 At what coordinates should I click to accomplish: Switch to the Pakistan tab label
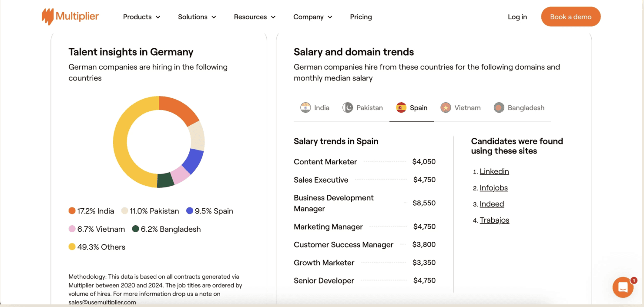click(370, 108)
